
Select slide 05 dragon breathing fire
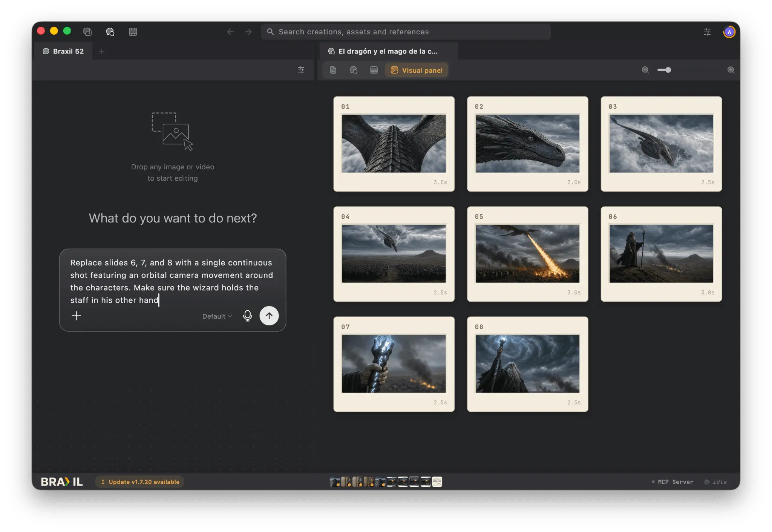[x=527, y=254]
